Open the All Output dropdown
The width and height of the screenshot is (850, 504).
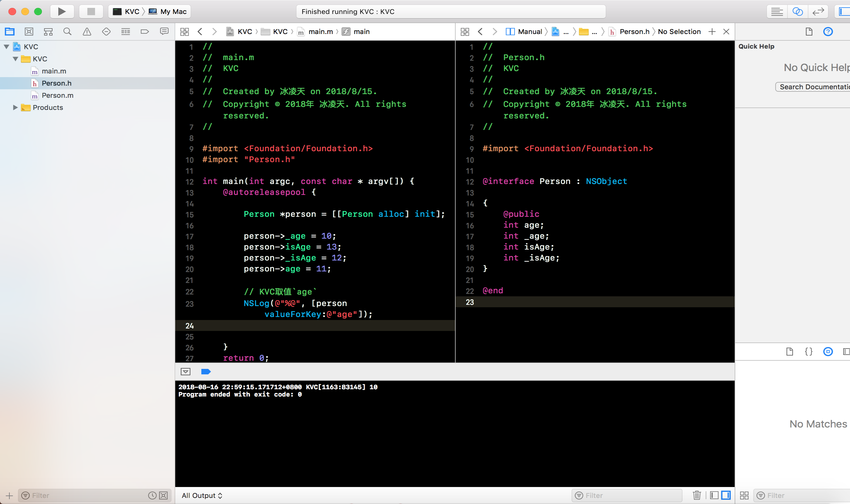(x=202, y=495)
